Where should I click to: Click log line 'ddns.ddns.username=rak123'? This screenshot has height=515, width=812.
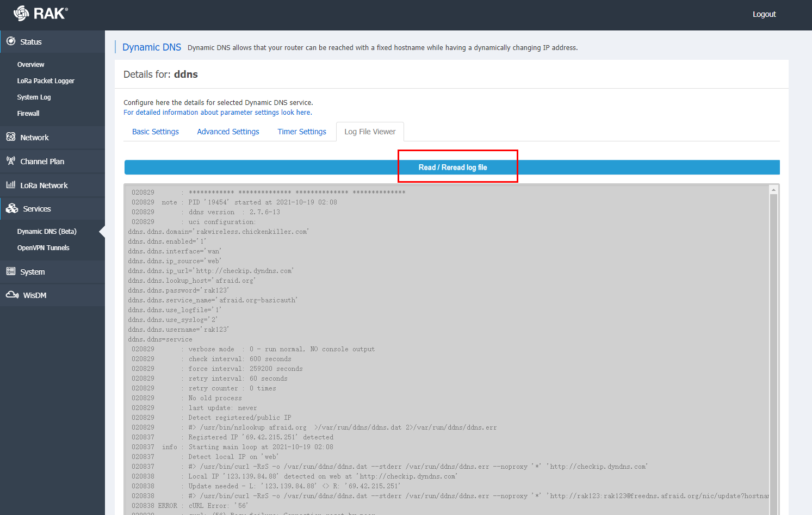[178, 330]
